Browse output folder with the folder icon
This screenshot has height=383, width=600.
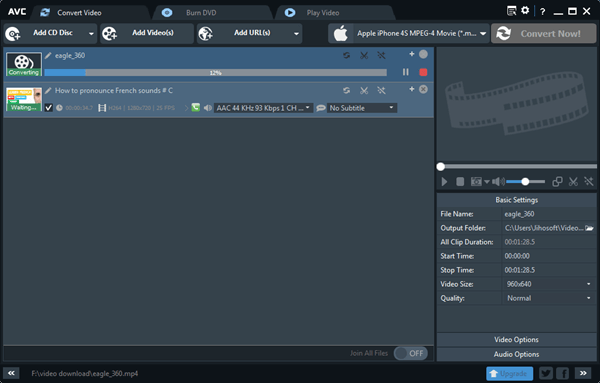point(589,228)
